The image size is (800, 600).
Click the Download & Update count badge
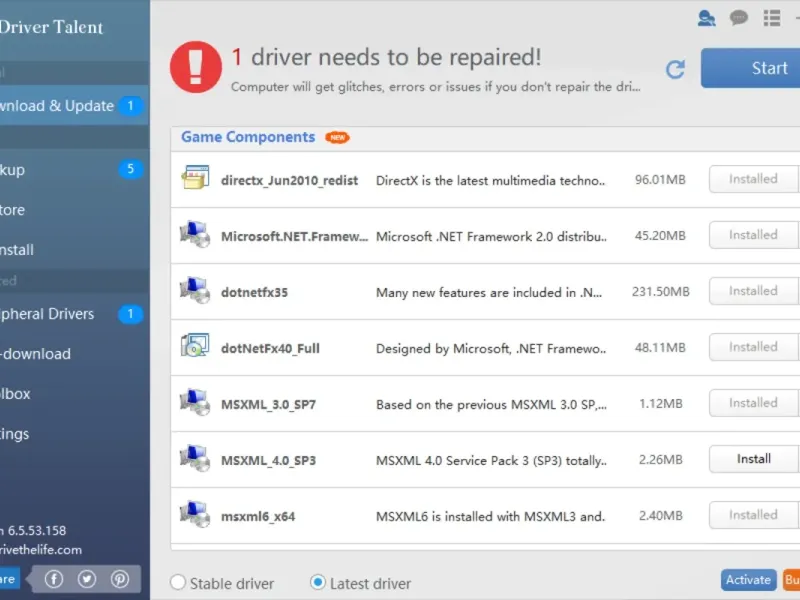131,106
